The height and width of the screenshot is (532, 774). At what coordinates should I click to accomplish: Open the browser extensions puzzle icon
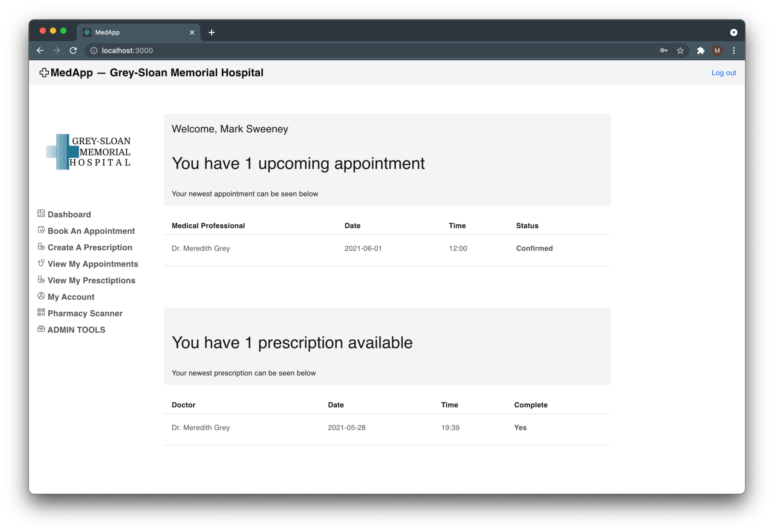click(700, 51)
